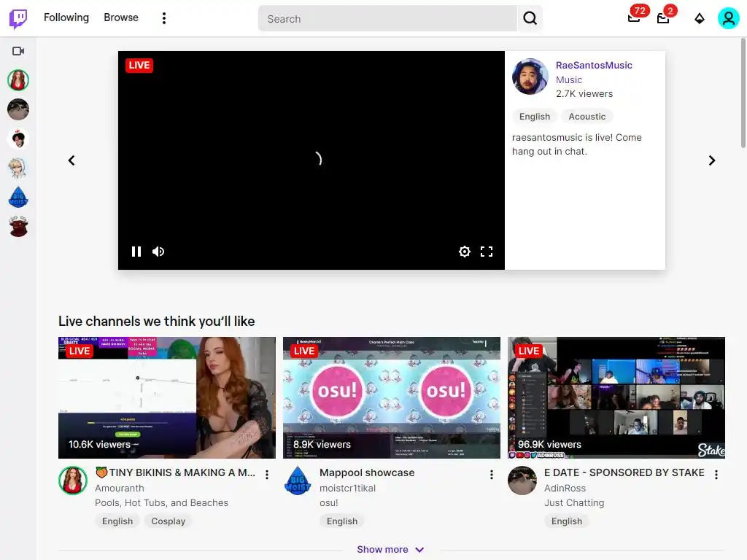Open the three-dot More menu in the top bar

point(164,18)
